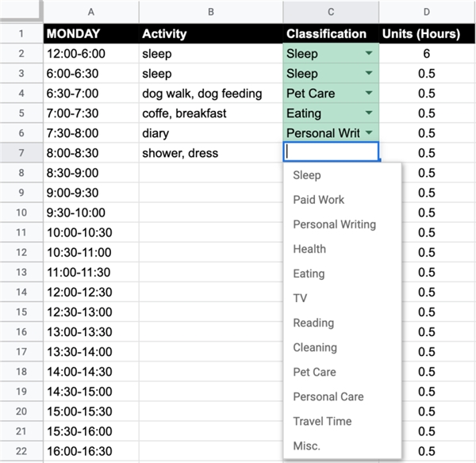
Task: Expand the Sleep dropdown arrow in row 3
Action: [369, 73]
